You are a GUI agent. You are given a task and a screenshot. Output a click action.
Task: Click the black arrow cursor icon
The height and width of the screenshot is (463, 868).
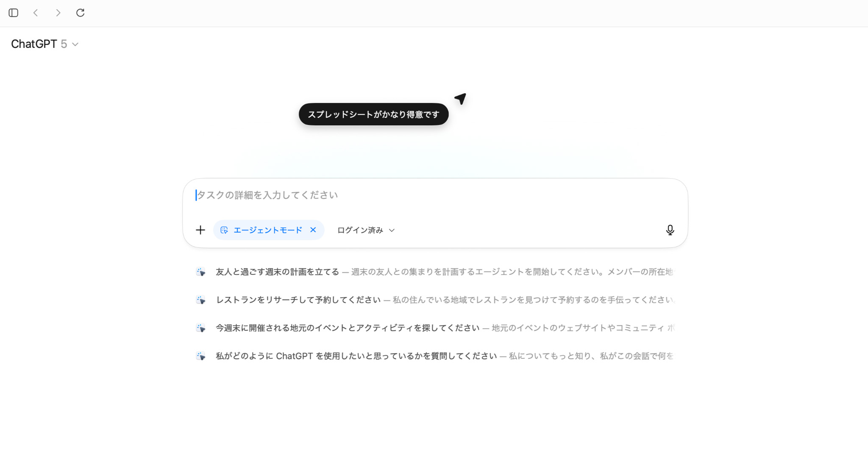click(460, 99)
